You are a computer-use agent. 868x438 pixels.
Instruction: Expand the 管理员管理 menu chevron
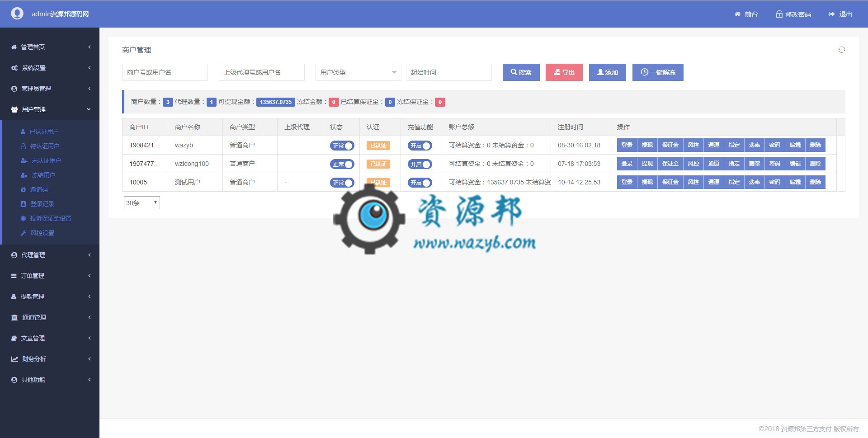(x=90, y=89)
